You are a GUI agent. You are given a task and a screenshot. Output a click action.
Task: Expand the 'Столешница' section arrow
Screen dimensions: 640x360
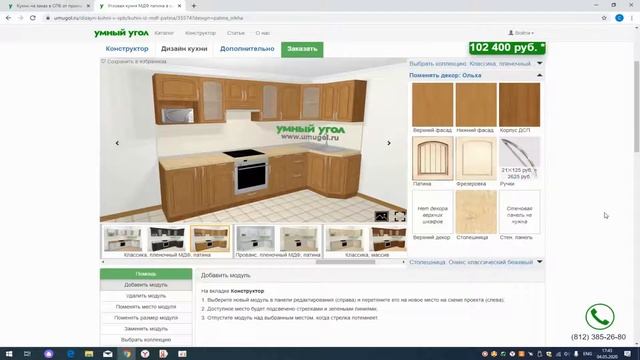(540, 262)
